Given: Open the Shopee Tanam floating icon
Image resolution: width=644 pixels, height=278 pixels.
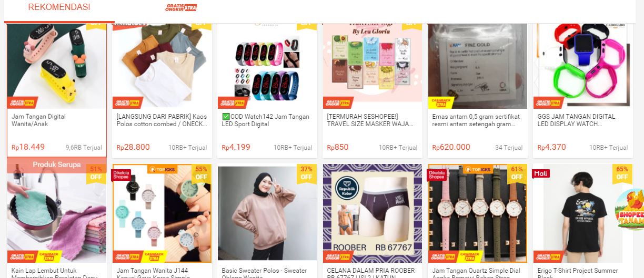Looking at the screenshot, I should coord(630,210).
